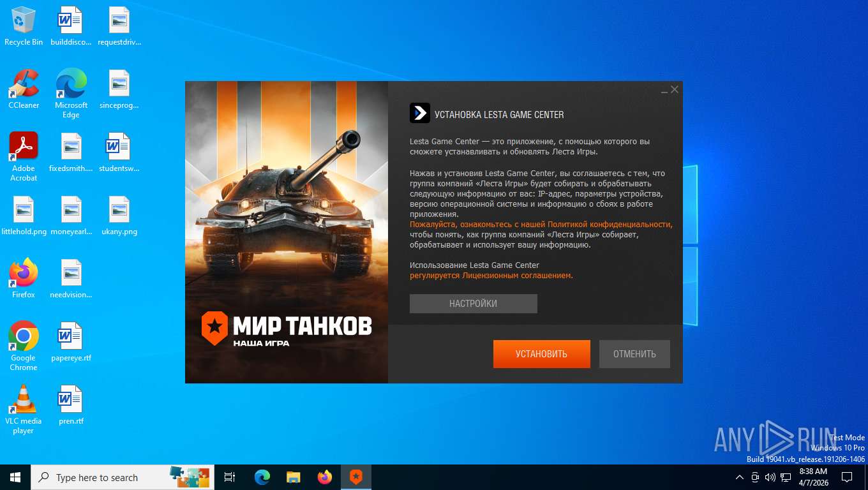This screenshot has width=868, height=490.
Task: Click the puzzle search highlights image
Action: pyautogui.click(x=190, y=477)
